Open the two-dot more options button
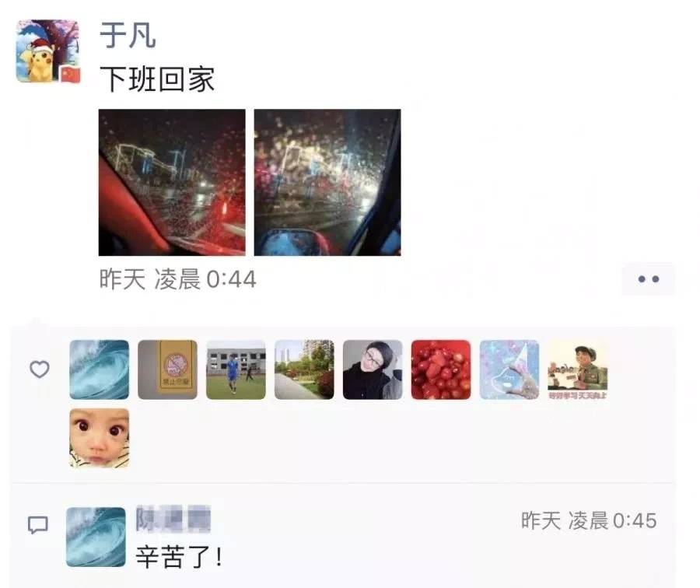The width and height of the screenshot is (700, 588). pos(648,279)
